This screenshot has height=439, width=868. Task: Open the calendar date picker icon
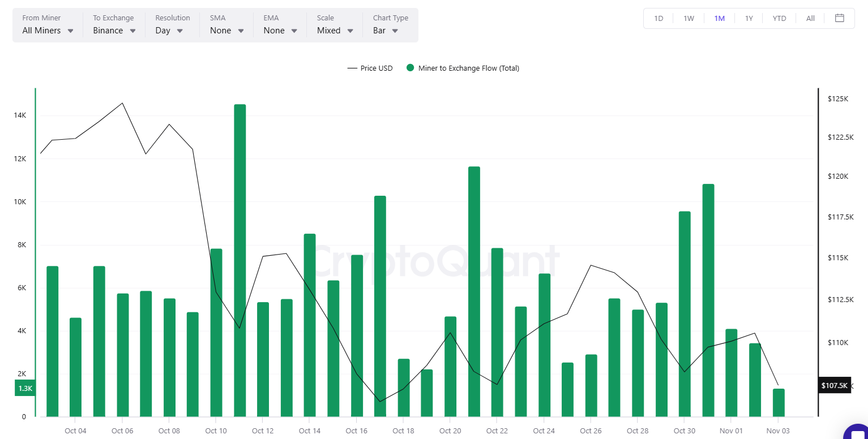(840, 18)
